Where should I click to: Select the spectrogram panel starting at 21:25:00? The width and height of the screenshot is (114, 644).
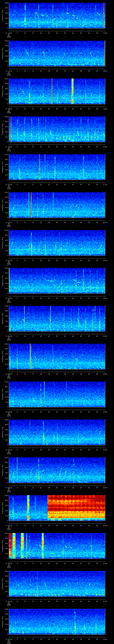(x=57, y=356)
